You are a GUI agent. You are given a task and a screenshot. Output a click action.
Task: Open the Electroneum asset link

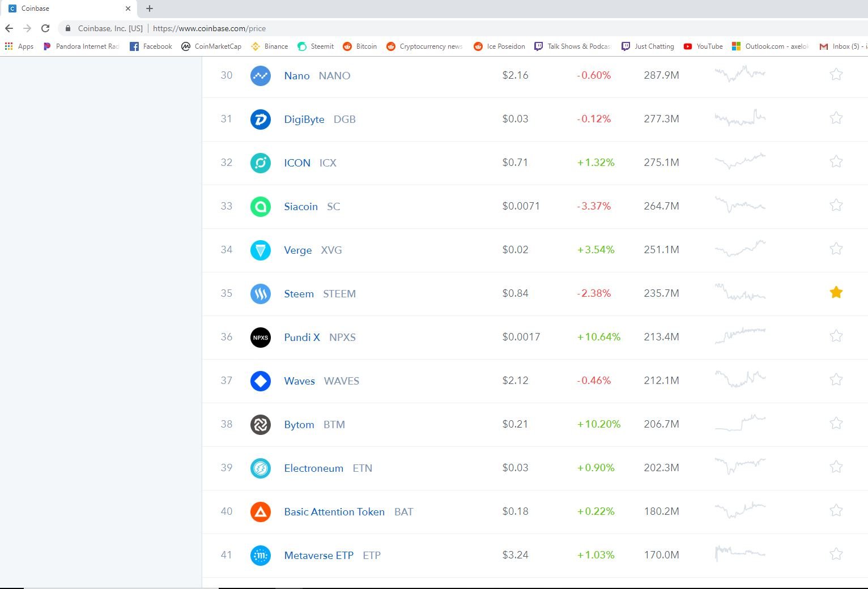[314, 468]
